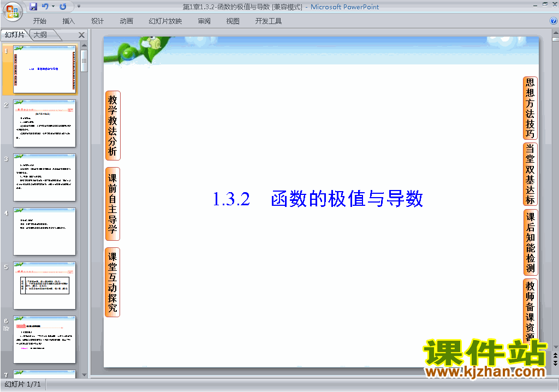Click the animation star icon on slide 6
The height and width of the screenshot is (392, 559).
click(6, 329)
